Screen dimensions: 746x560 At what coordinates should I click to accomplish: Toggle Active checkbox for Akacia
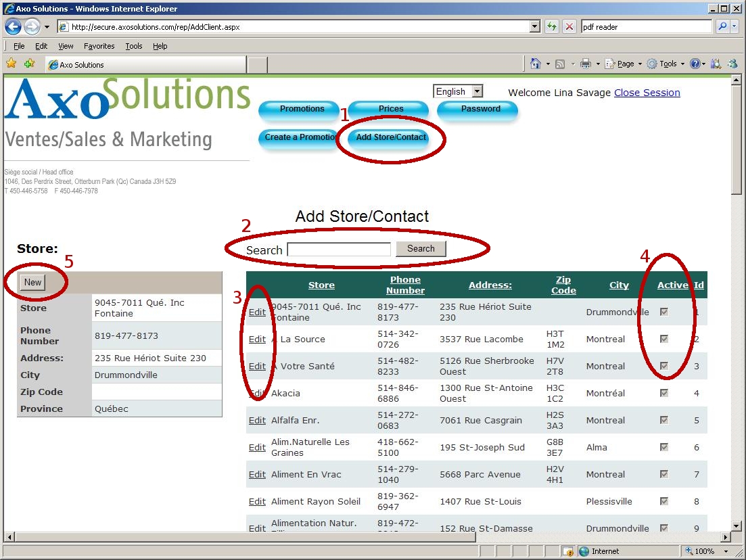664,393
